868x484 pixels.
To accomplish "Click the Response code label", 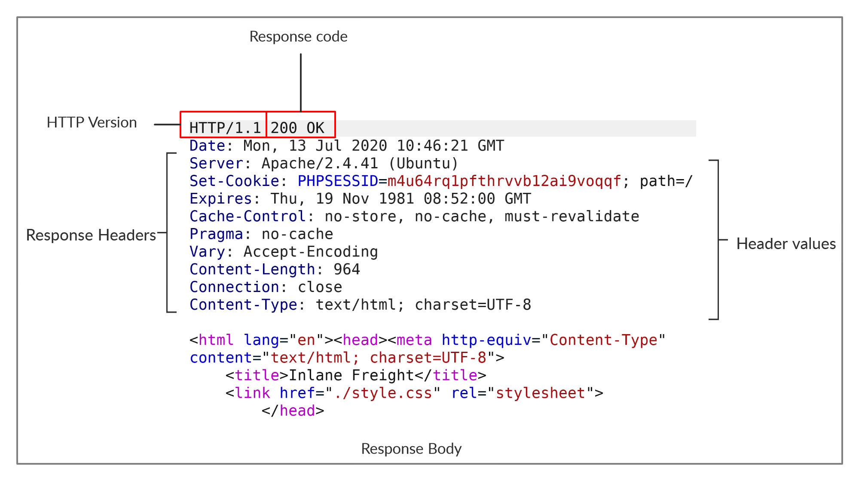I will pos(298,37).
